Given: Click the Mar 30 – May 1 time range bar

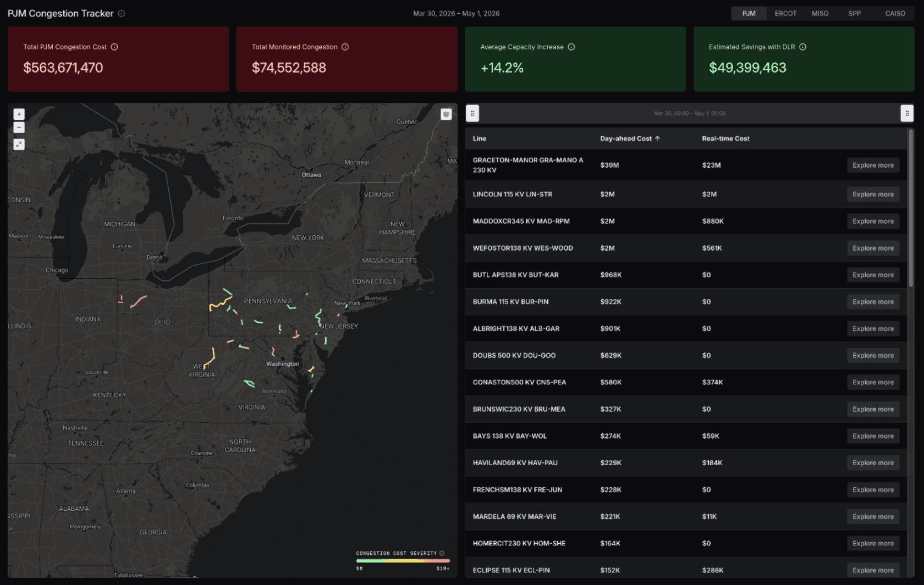Looking at the screenshot, I should click(x=689, y=113).
